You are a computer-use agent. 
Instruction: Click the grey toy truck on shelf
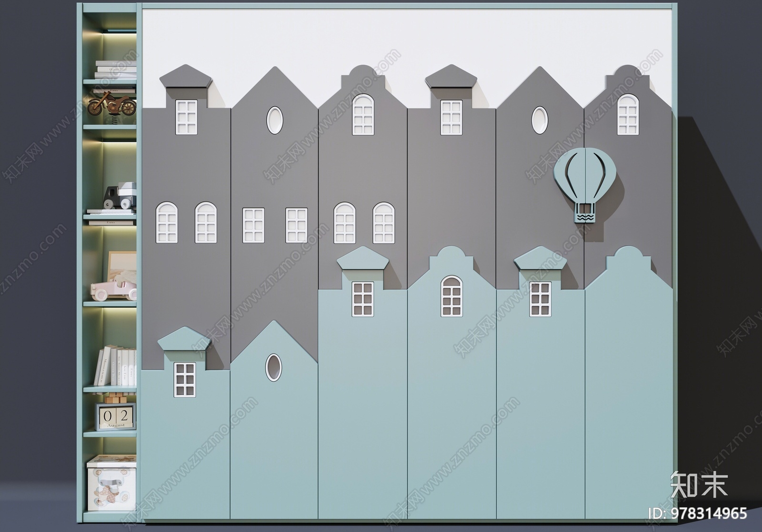pos(120,196)
